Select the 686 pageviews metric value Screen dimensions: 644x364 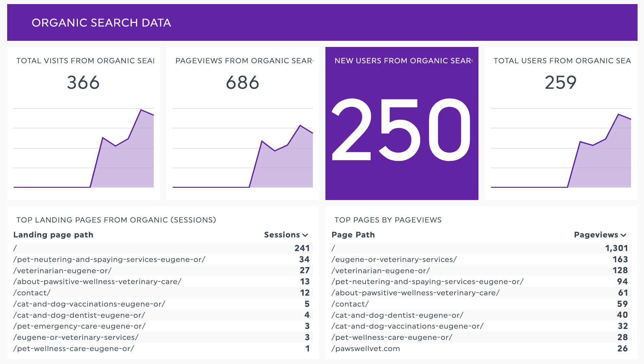pyautogui.click(x=242, y=83)
